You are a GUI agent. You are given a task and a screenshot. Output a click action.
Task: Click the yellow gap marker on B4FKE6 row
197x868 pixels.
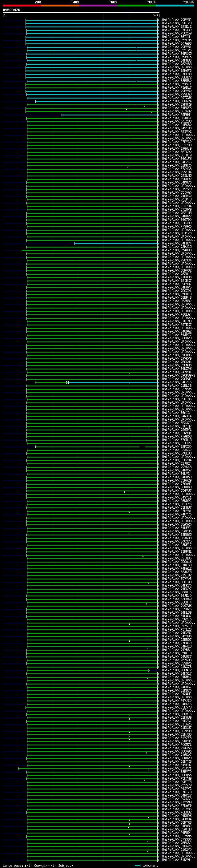(x=127, y=109)
